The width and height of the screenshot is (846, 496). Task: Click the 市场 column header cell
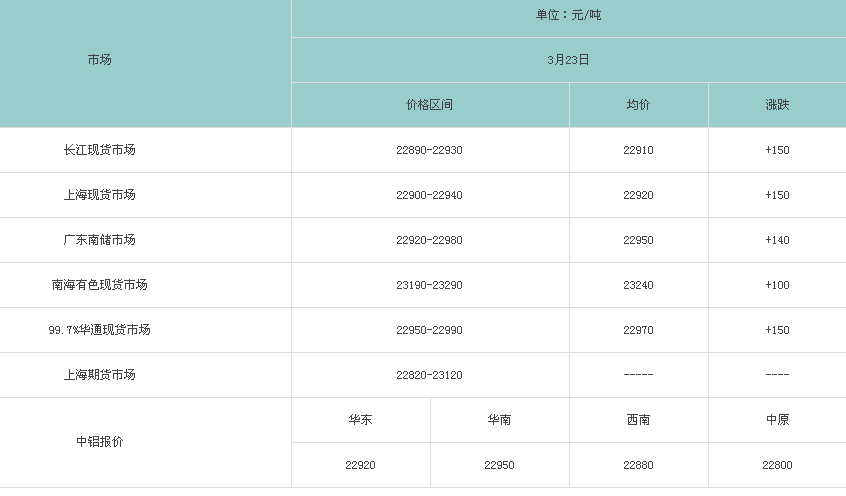click(100, 60)
